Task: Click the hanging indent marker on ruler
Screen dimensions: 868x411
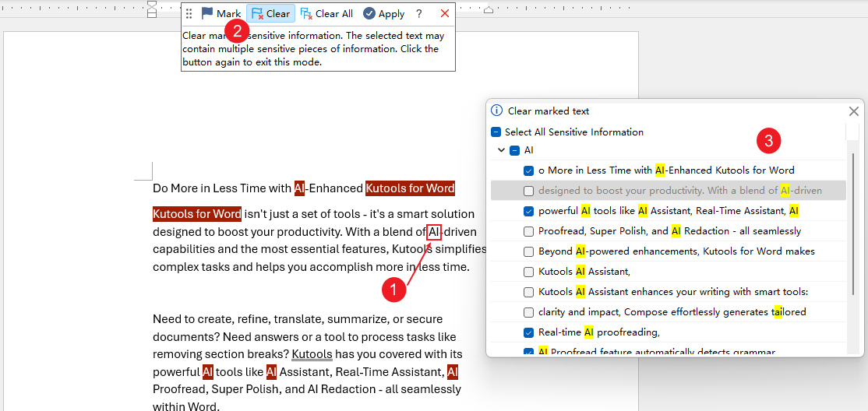Action: 152,10
